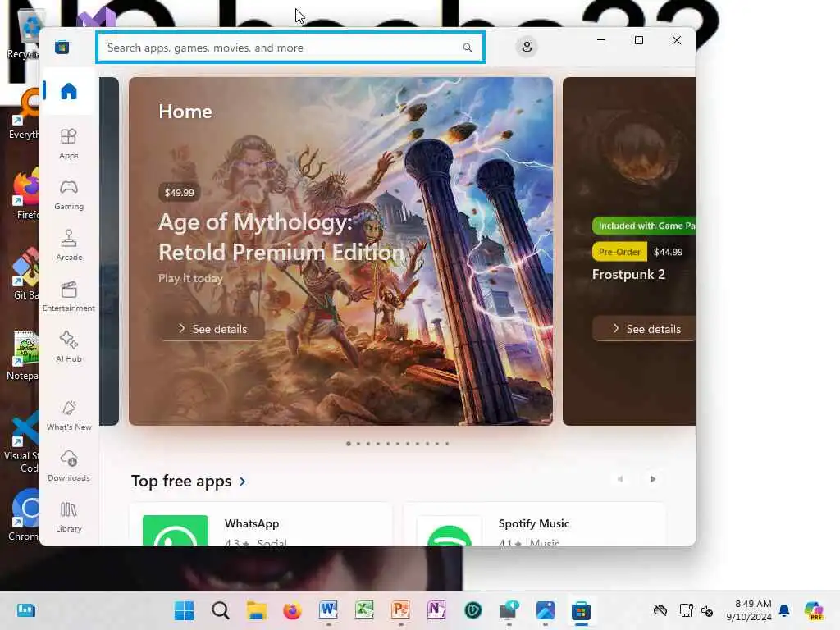Open AI Hub in the sidebar
The width and height of the screenshot is (840, 630).
[x=69, y=347]
